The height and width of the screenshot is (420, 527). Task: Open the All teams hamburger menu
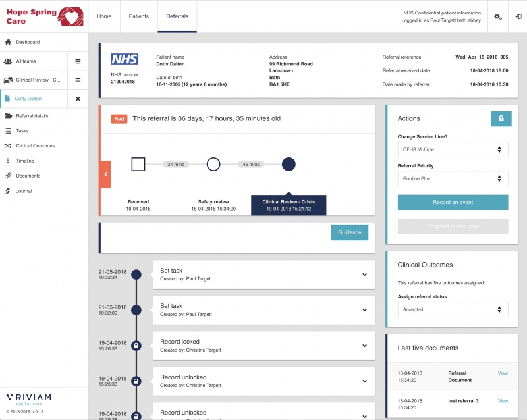78,61
